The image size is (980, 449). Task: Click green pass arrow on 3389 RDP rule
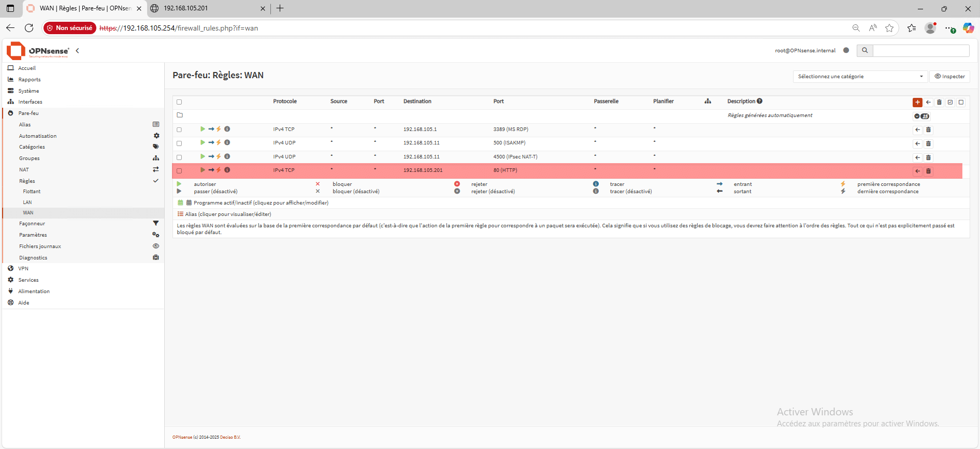tap(203, 129)
